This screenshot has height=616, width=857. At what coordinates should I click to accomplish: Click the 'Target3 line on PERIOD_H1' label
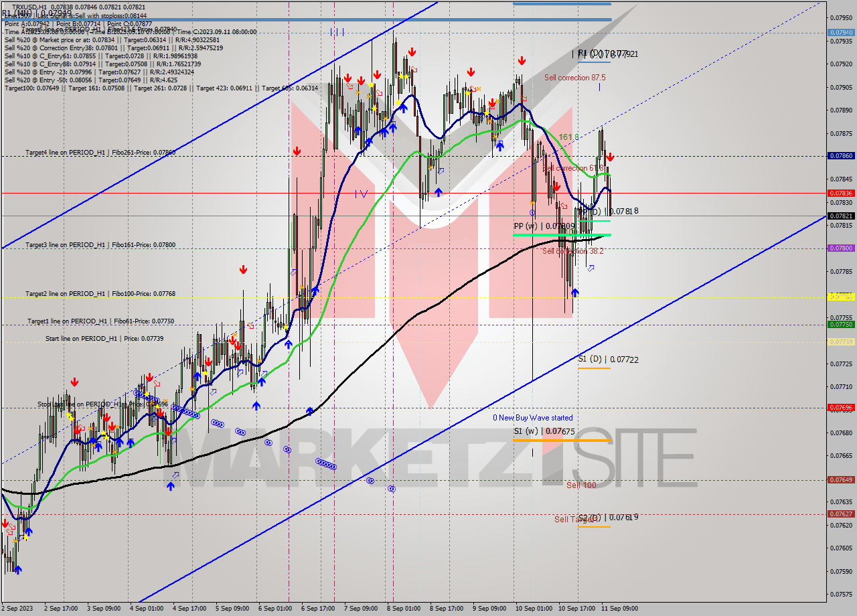tap(100, 245)
